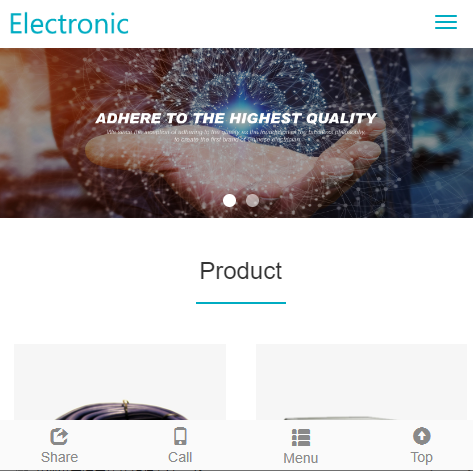The width and height of the screenshot is (473, 471).
Task: Click the Top text label
Action: point(422,458)
